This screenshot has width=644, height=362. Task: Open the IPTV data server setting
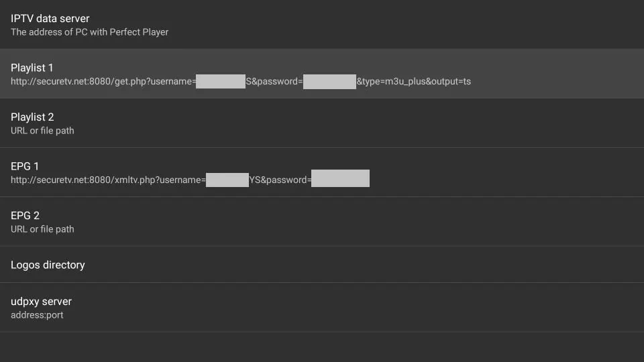50,19
